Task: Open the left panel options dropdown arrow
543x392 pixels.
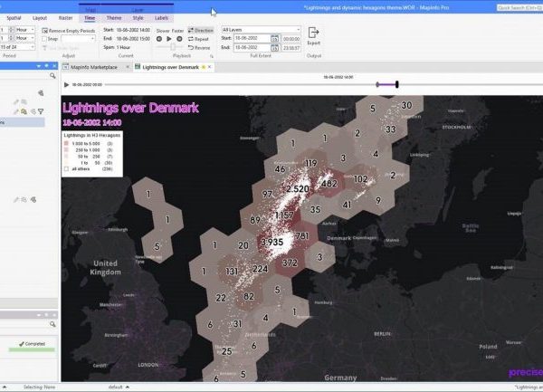Action: pos(38,66)
